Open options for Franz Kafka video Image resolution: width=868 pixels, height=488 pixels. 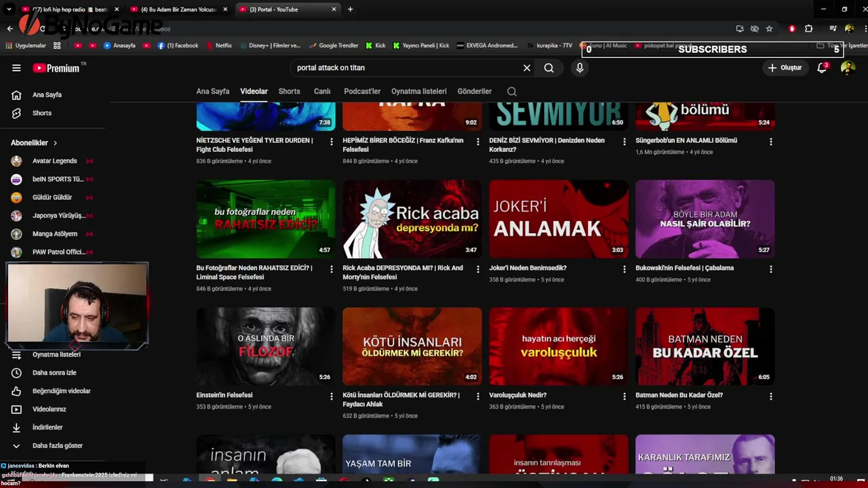click(477, 142)
